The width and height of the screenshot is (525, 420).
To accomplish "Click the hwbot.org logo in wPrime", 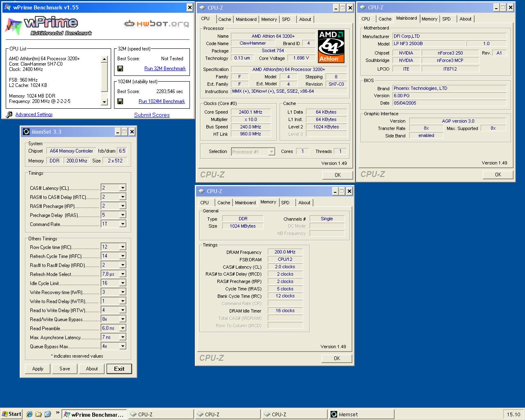I will 157,23.
